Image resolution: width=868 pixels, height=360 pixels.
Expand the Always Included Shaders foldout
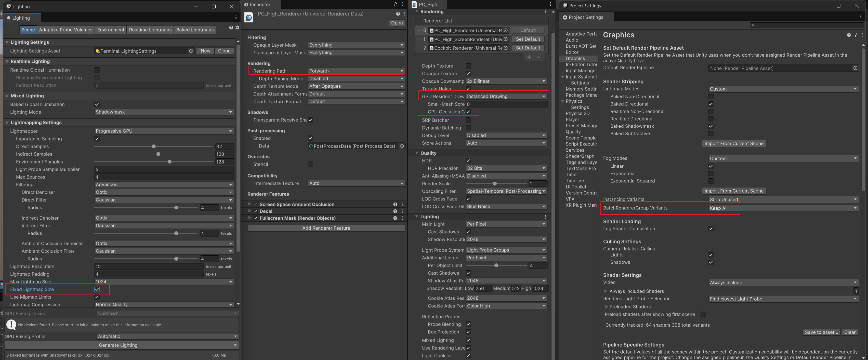(x=606, y=291)
